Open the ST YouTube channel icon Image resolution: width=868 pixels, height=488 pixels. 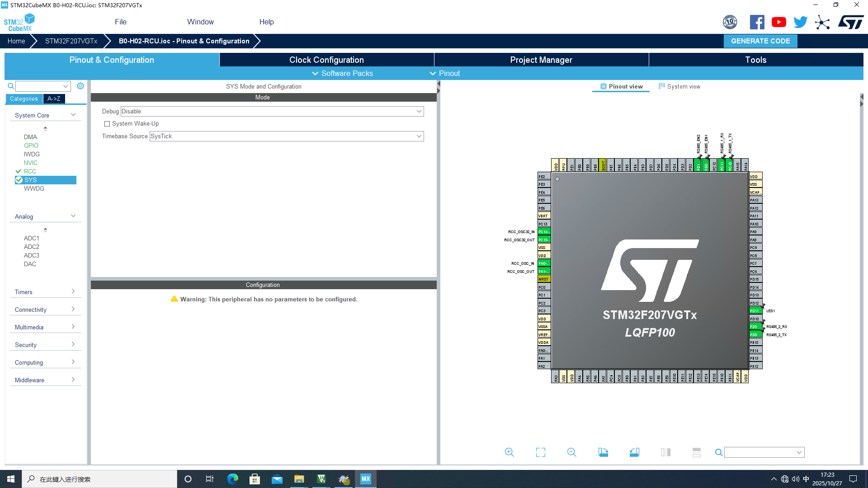778,22
